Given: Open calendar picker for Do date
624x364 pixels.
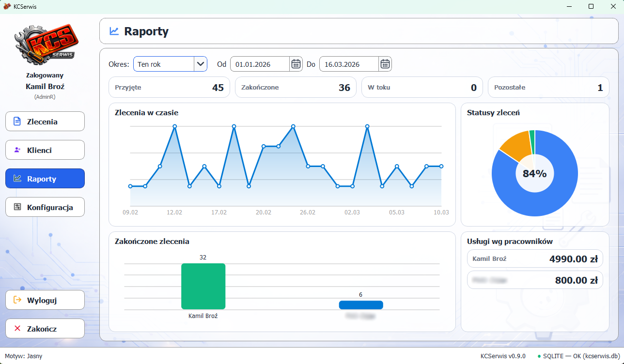Looking at the screenshot, I should 385,64.
